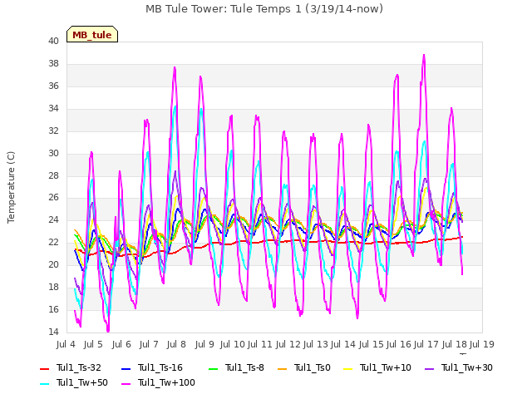Image resolution: width=532 pixels, height=399 pixels.
Task: Select the Tul1_Ts0 legend label
Action: click(x=313, y=367)
